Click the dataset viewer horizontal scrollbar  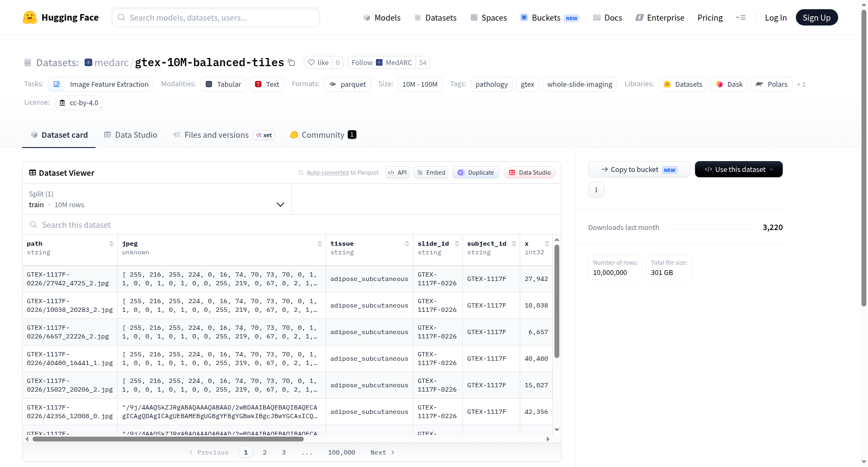point(168,439)
